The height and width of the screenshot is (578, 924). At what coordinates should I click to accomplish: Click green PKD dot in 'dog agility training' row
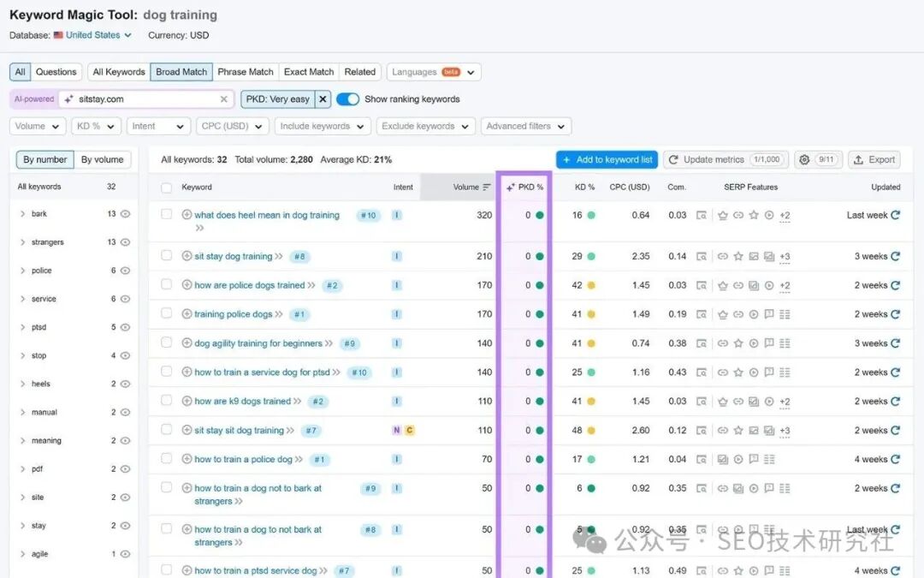540,343
